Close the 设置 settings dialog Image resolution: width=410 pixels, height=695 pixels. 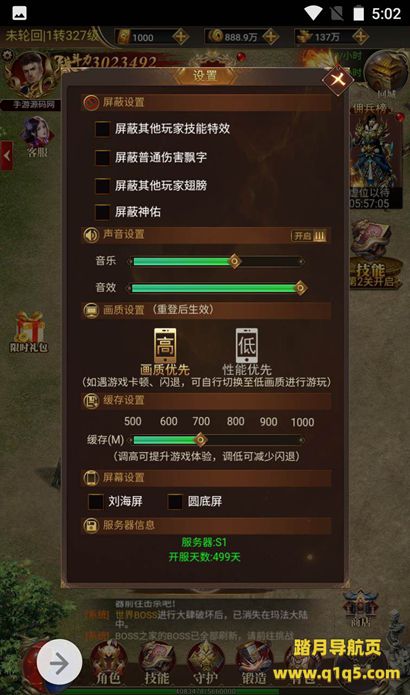tap(338, 80)
